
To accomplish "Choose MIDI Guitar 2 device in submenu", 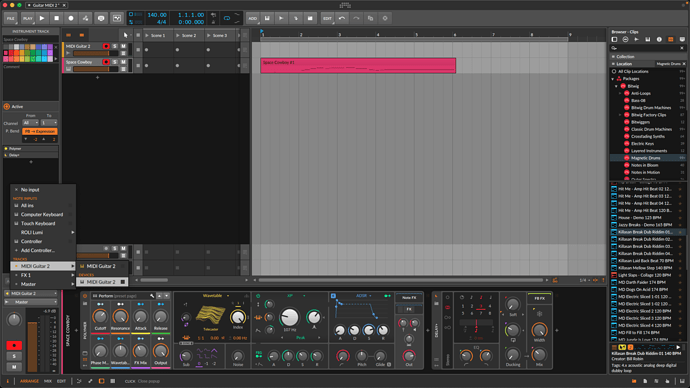I will [103, 282].
